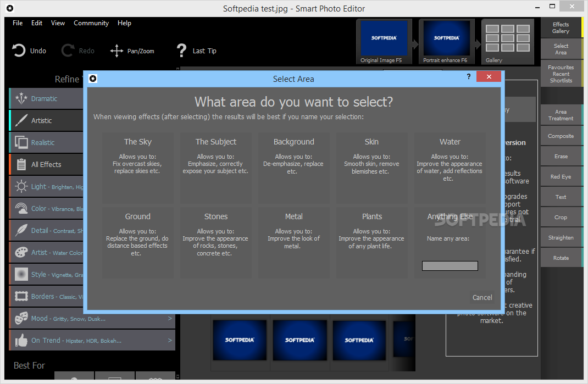Open the File menu
Image resolution: width=588 pixels, height=384 pixels.
point(18,23)
